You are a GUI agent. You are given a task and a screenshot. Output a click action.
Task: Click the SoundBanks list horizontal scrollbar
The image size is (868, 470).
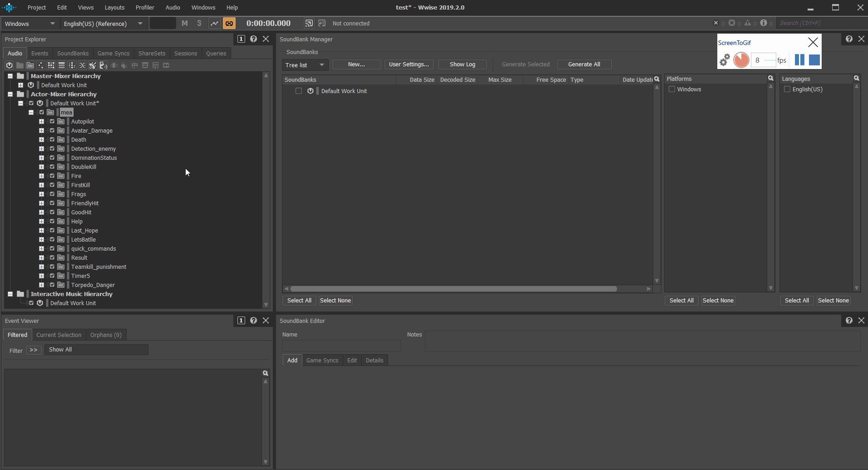click(453, 289)
